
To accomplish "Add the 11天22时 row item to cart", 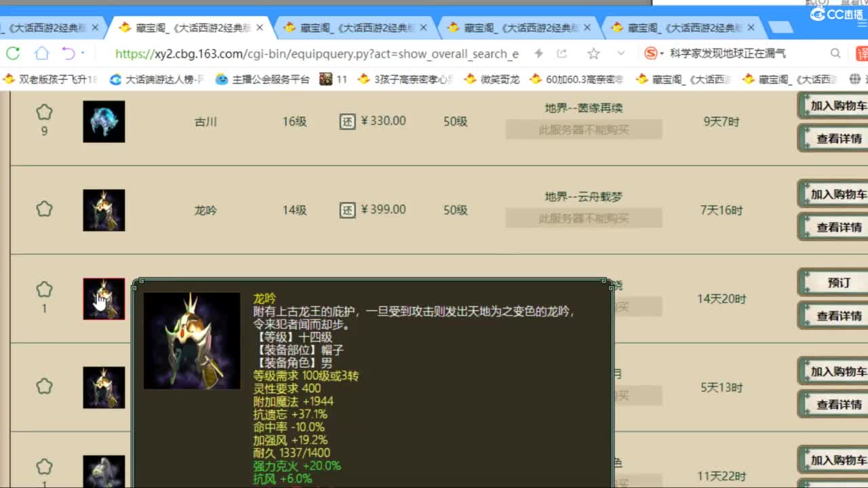I will click(x=834, y=460).
